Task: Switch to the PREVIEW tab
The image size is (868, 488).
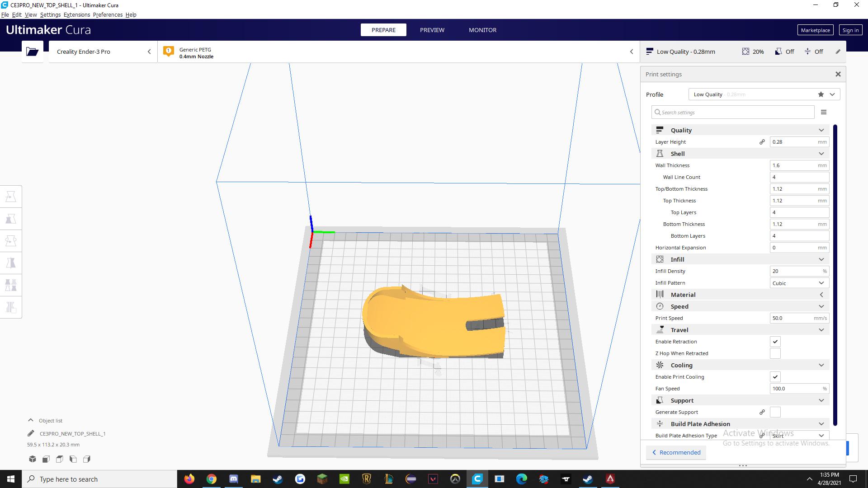Action: [x=432, y=30]
